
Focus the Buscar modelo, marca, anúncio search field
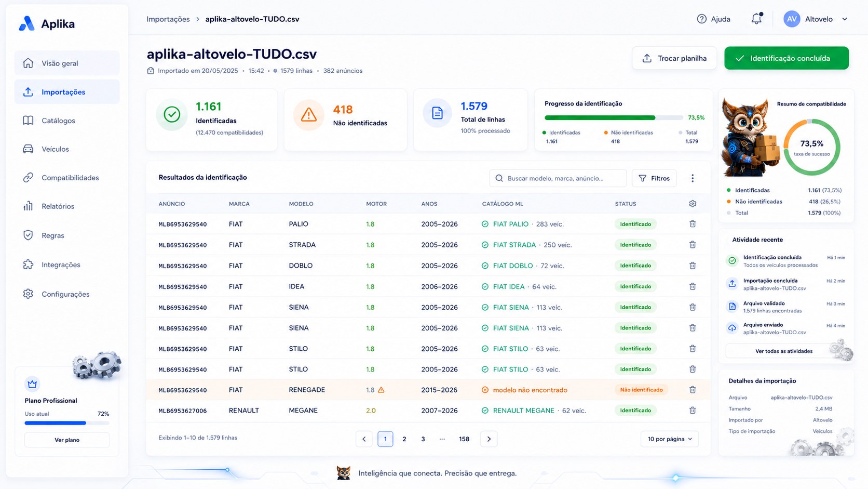[x=558, y=178]
